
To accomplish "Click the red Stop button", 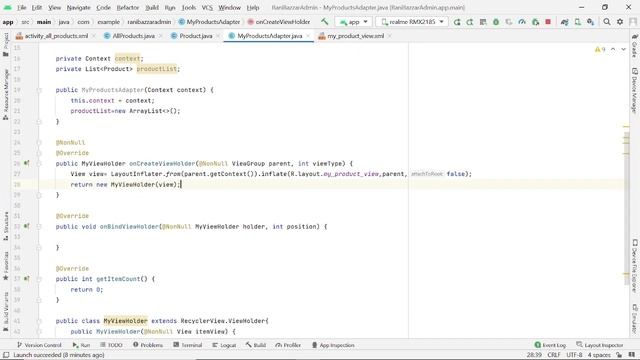I will 548,22.
